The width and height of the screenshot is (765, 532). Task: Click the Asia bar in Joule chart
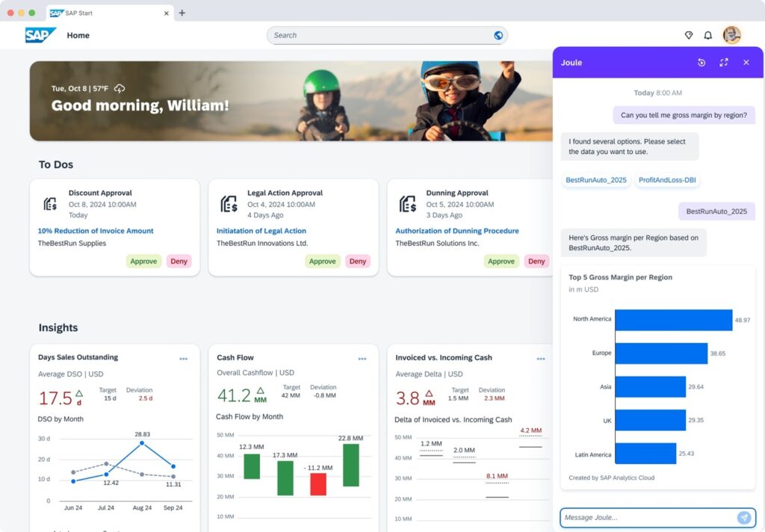(651, 386)
